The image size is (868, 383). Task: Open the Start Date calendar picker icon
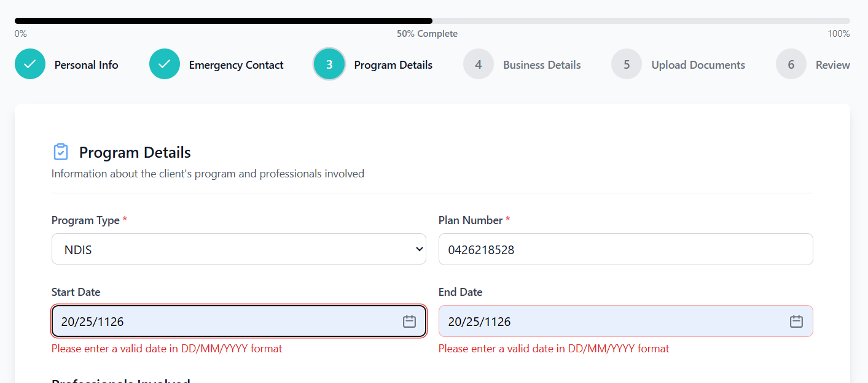pyautogui.click(x=409, y=321)
